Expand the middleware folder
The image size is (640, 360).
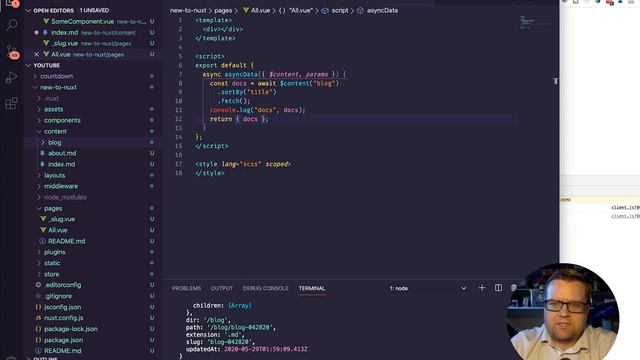[x=61, y=186]
